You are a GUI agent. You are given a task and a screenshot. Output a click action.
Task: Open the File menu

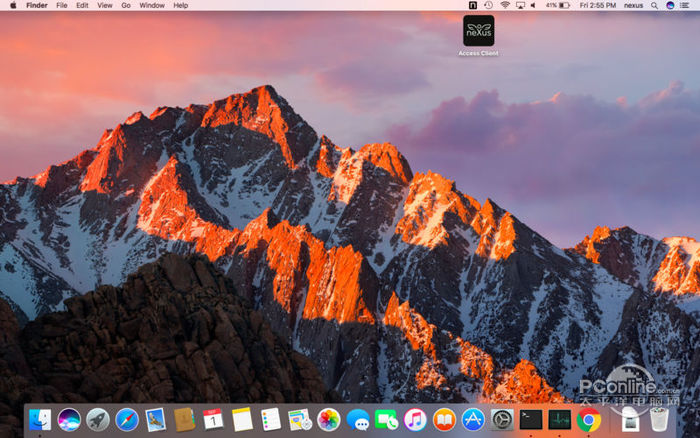point(62,5)
